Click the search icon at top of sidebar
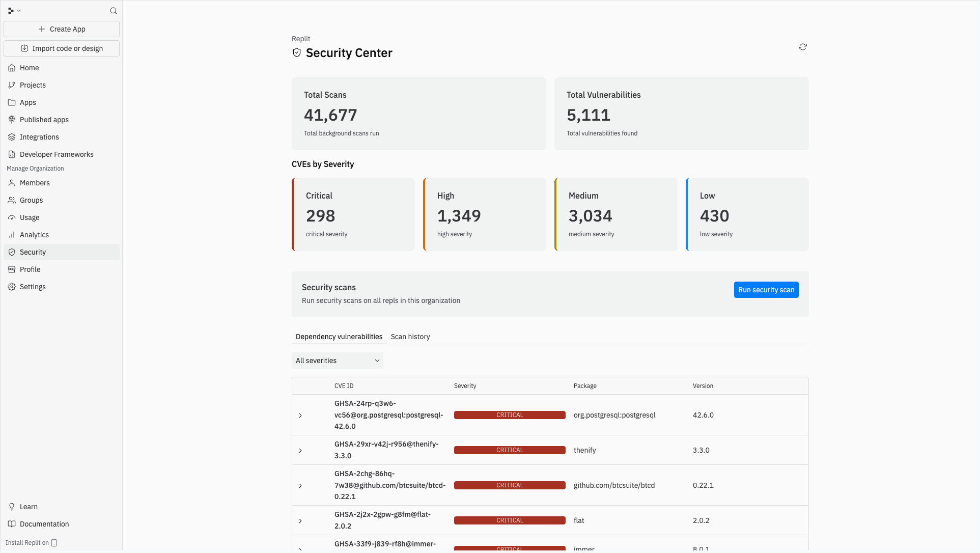Screen dimensions: 980x553 (113, 10)
